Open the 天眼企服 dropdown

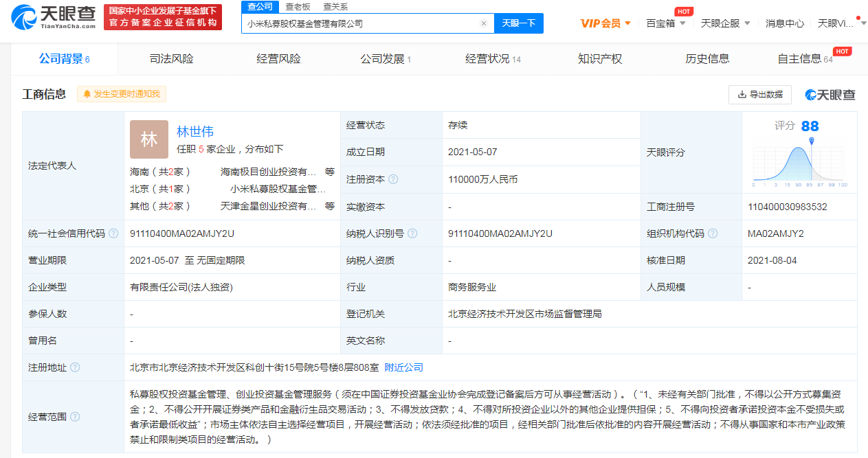(x=721, y=23)
